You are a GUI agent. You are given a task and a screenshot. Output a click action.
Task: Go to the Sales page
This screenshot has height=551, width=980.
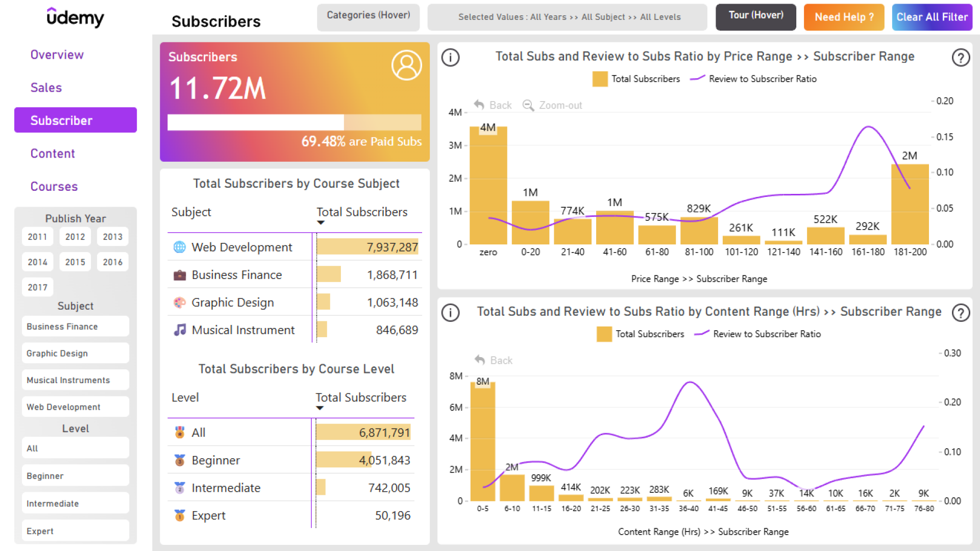tap(46, 88)
